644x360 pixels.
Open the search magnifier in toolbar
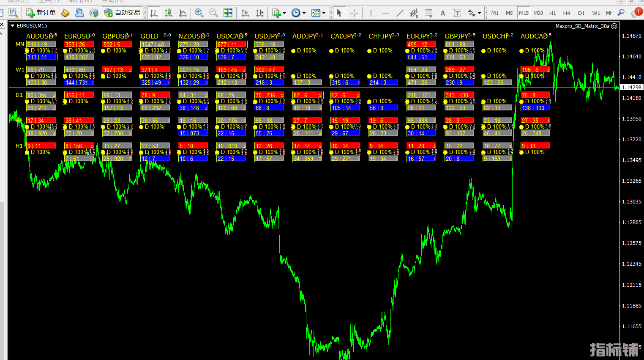[621, 13]
